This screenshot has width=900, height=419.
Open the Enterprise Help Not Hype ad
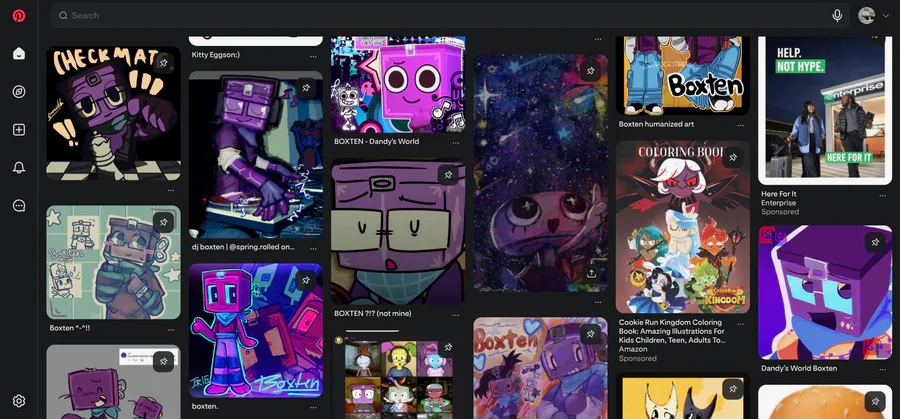[x=825, y=111]
